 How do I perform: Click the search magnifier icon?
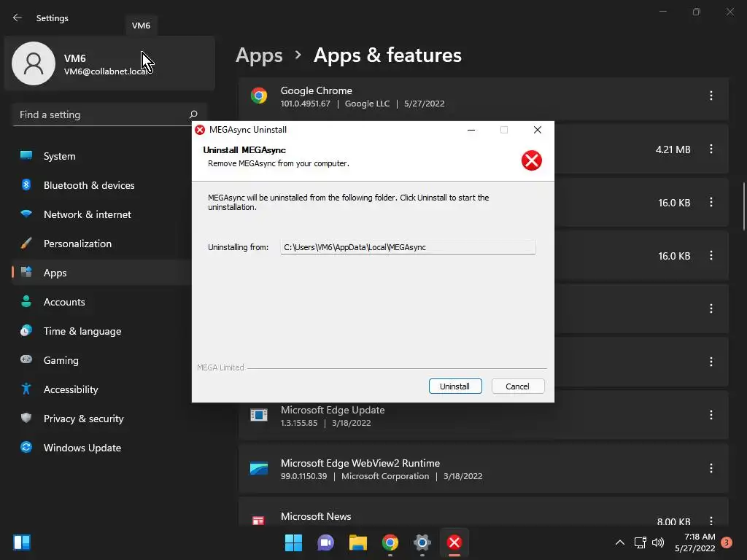coord(193,114)
